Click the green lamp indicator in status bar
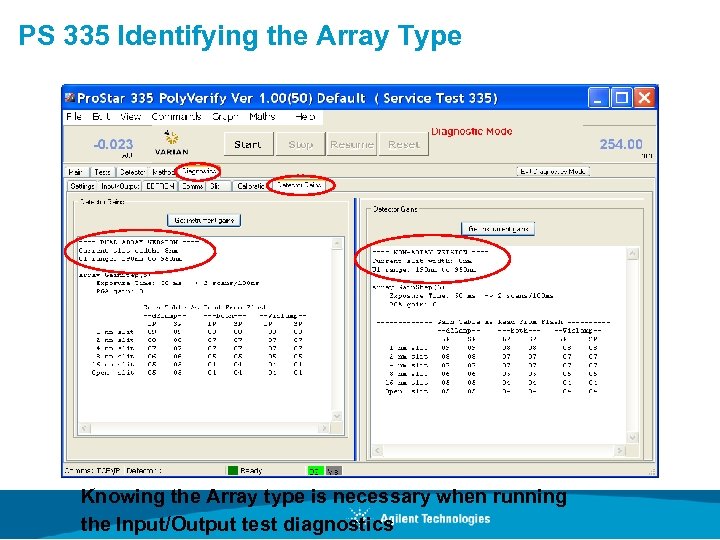This screenshot has height=540, width=720. click(315, 471)
